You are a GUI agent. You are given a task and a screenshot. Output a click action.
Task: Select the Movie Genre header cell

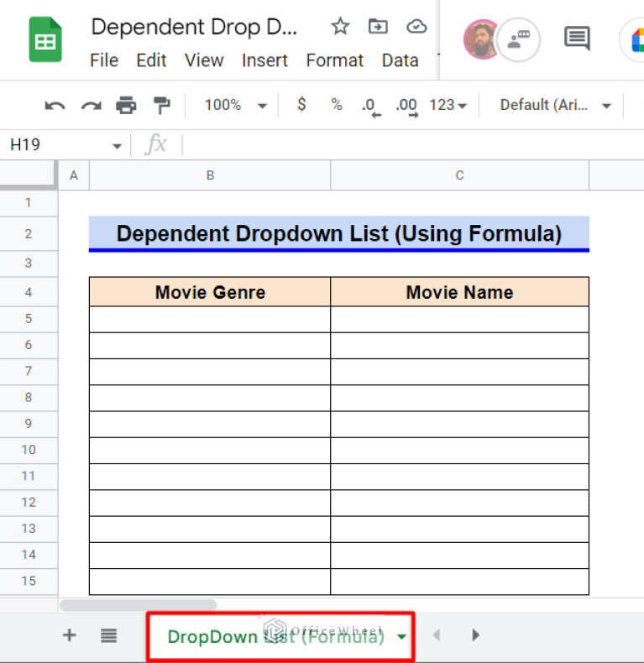(x=210, y=292)
